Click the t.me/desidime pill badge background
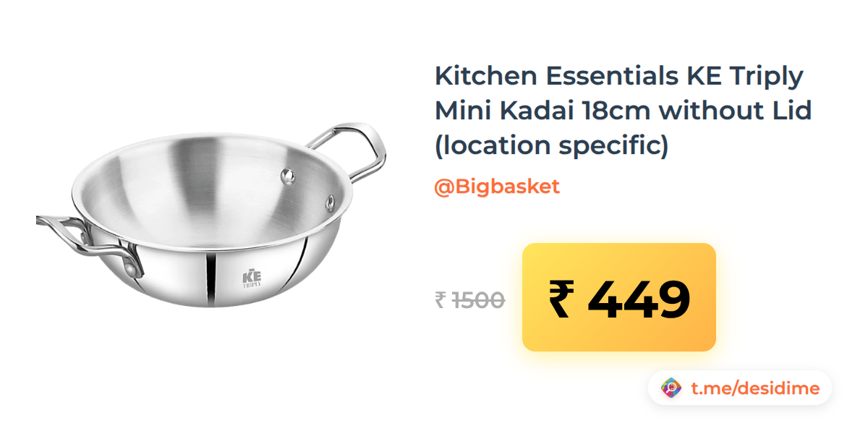 point(740,388)
